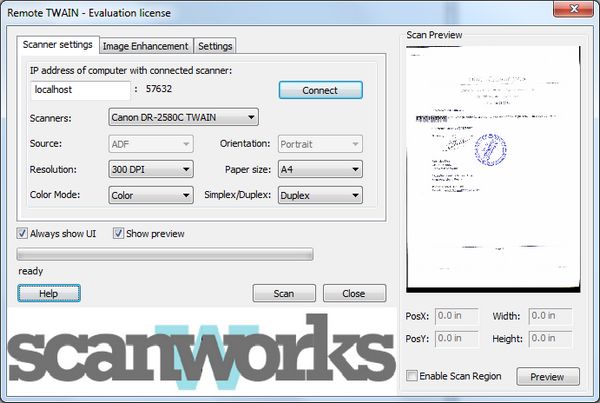Screen dimensions: 600x403
Task: Click the Width value field
Action: [550, 316]
